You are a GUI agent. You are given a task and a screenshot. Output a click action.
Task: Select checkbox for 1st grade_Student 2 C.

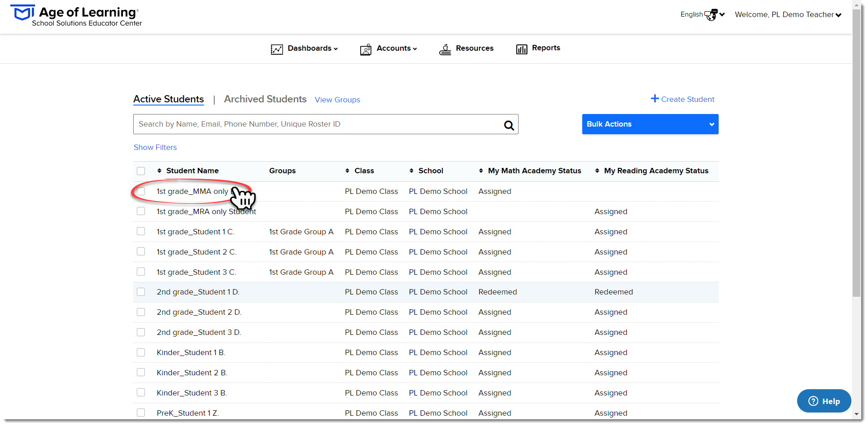141,251
